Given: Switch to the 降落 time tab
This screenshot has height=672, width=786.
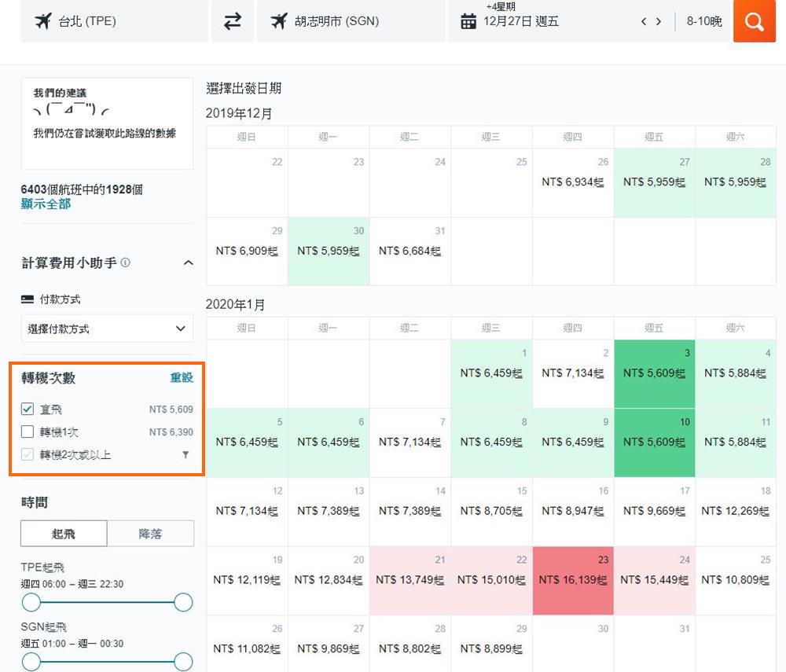Looking at the screenshot, I should coord(150,534).
